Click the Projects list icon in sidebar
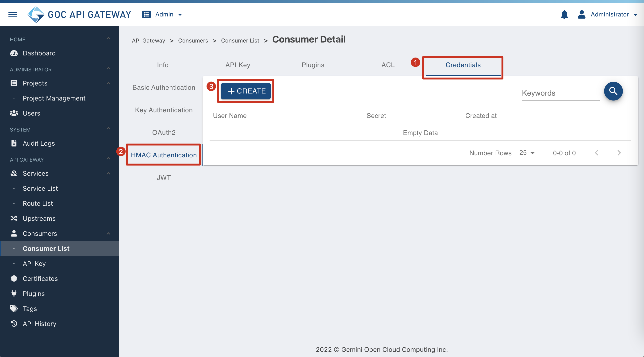 14,83
